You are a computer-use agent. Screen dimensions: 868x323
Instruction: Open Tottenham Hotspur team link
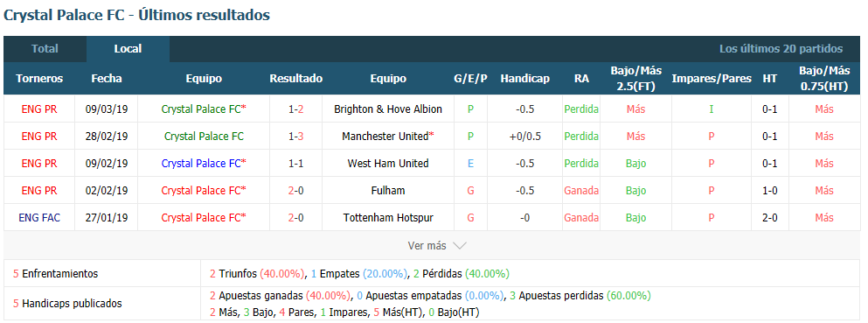coord(388,218)
